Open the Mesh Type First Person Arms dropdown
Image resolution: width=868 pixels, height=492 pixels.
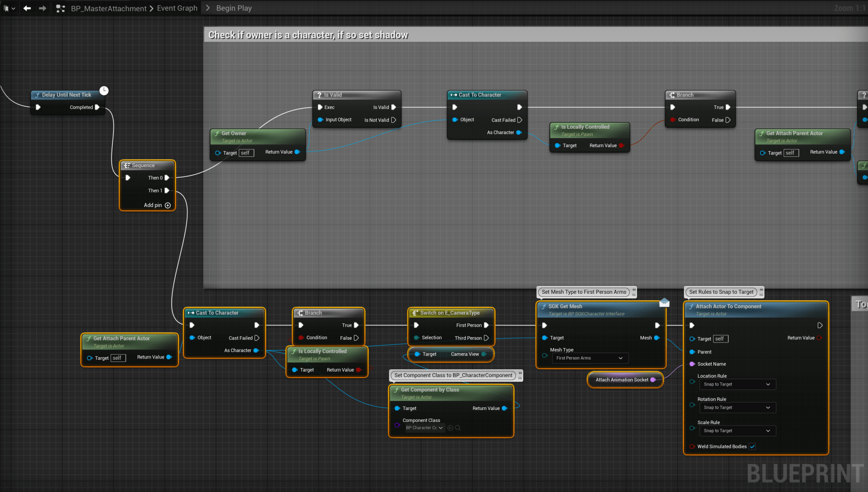[589, 358]
